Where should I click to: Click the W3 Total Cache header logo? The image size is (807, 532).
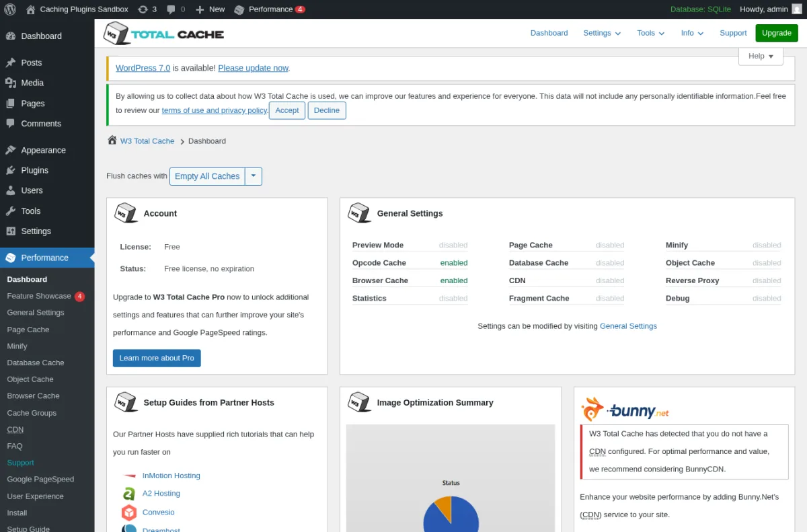[x=164, y=34]
